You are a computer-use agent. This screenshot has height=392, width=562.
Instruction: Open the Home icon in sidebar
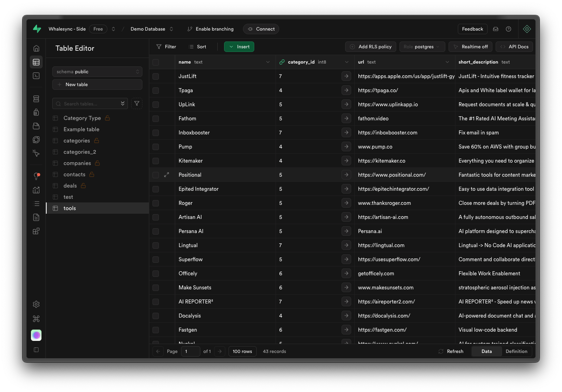(x=36, y=48)
